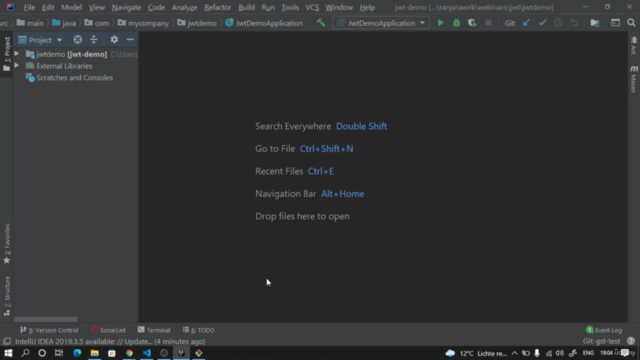This screenshot has height=360, width=640.
Task: Click Git branch gst-test in status bar
Action: [x=602, y=341]
